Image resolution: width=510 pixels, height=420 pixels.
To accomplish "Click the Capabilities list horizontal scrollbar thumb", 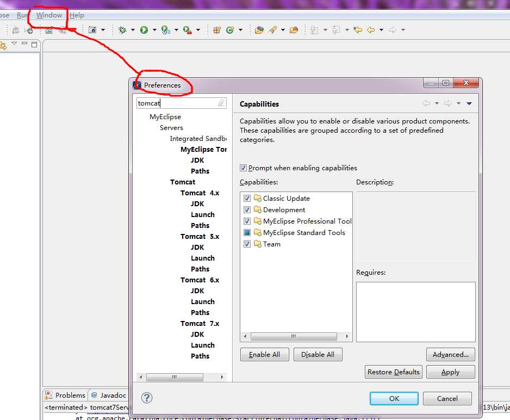I will coord(294,336).
